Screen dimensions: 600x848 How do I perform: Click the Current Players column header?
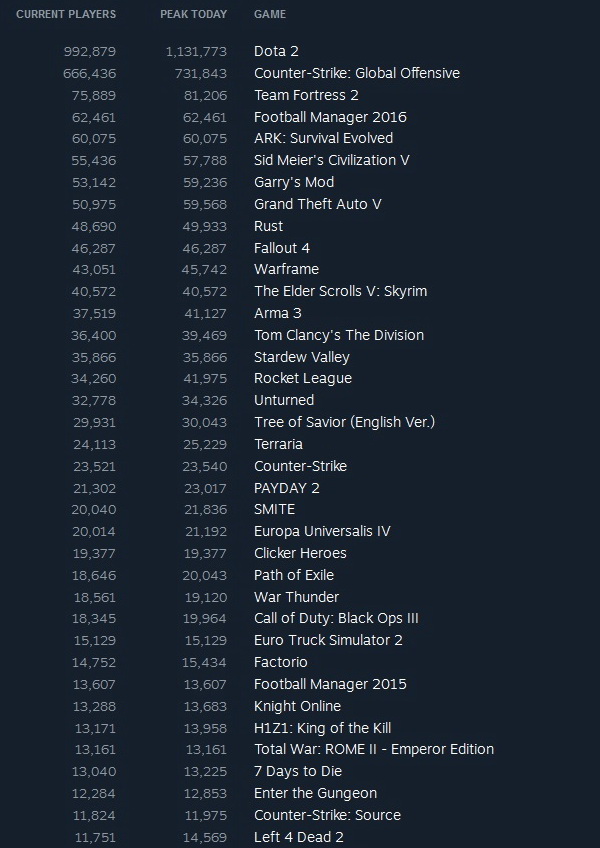pyautogui.click(x=66, y=15)
